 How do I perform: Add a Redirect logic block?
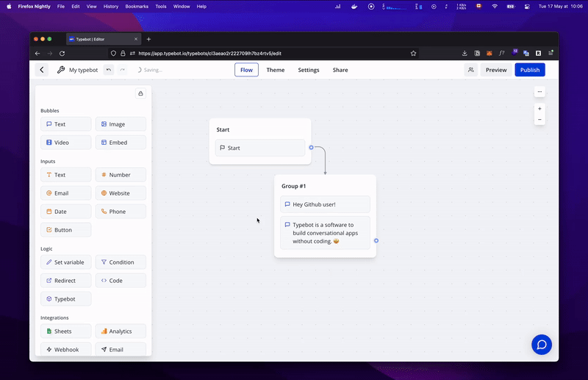(65, 281)
